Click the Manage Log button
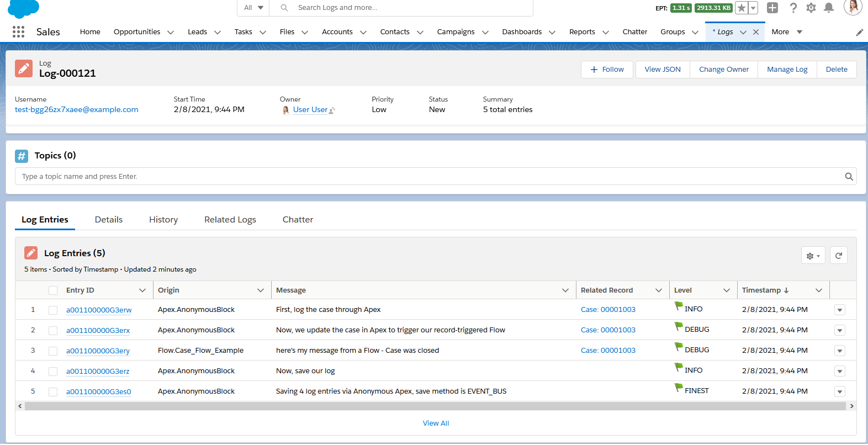Viewport: 868px width, 445px height. [787, 70]
